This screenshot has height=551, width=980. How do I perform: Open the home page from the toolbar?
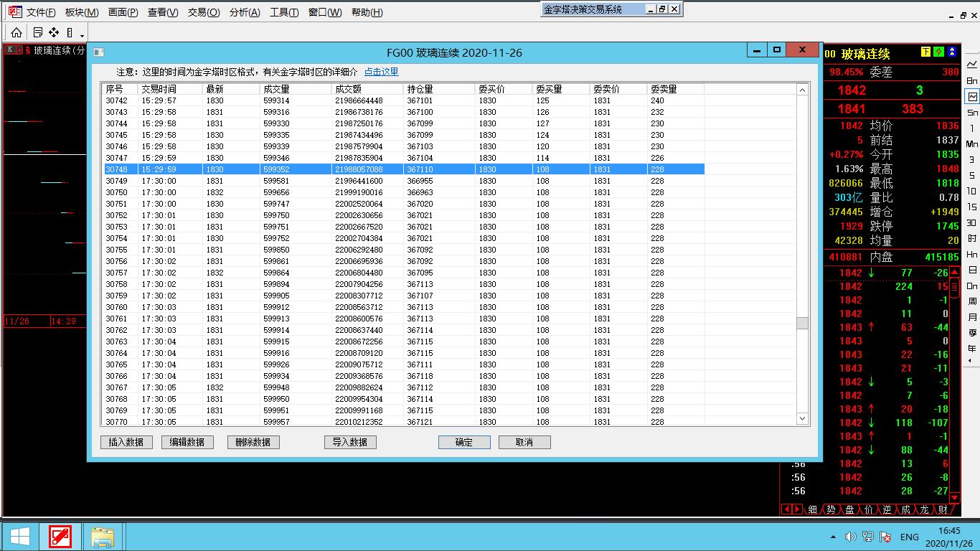[x=17, y=32]
